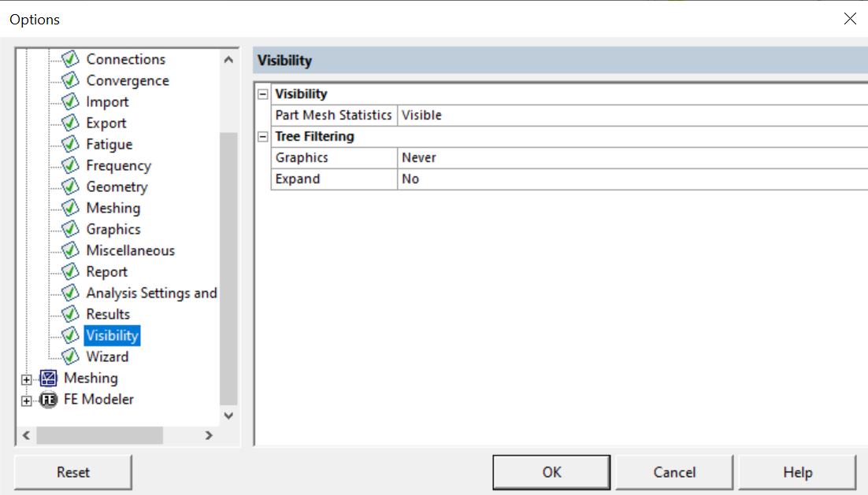868x495 pixels.
Task: Expand the top-level Meshing node
Action: 27,379
